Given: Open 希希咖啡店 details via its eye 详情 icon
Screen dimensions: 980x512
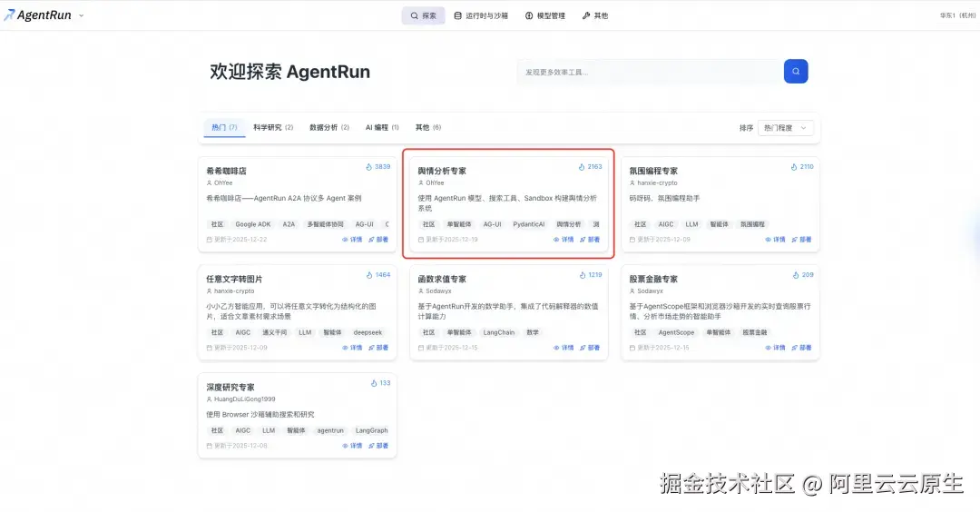Looking at the screenshot, I should coord(352,240).
